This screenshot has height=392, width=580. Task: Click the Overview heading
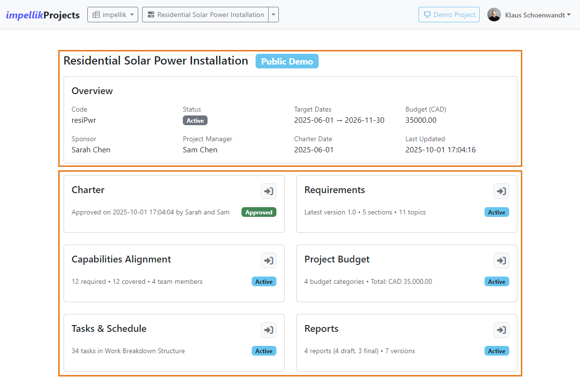[x=92, y=91]
